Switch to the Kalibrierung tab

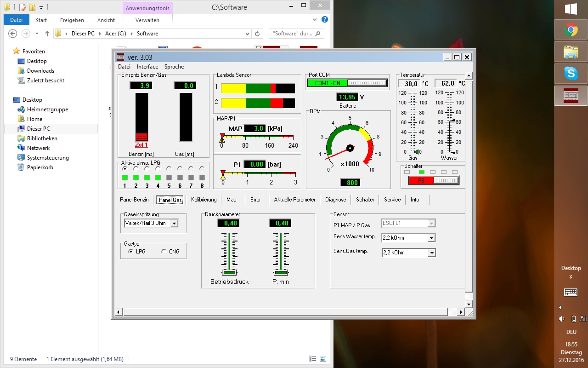click(204, 200)
